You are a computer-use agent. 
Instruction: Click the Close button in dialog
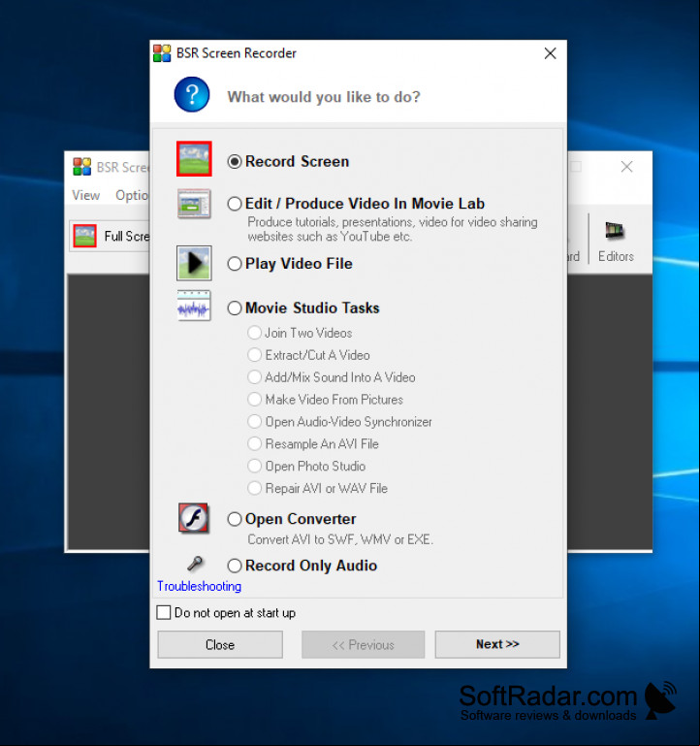220,645
